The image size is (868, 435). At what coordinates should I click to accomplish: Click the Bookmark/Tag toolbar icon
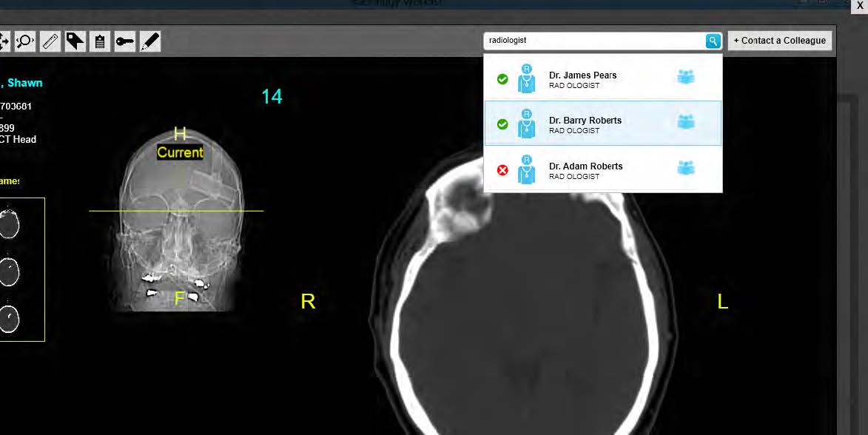[75, 41]
